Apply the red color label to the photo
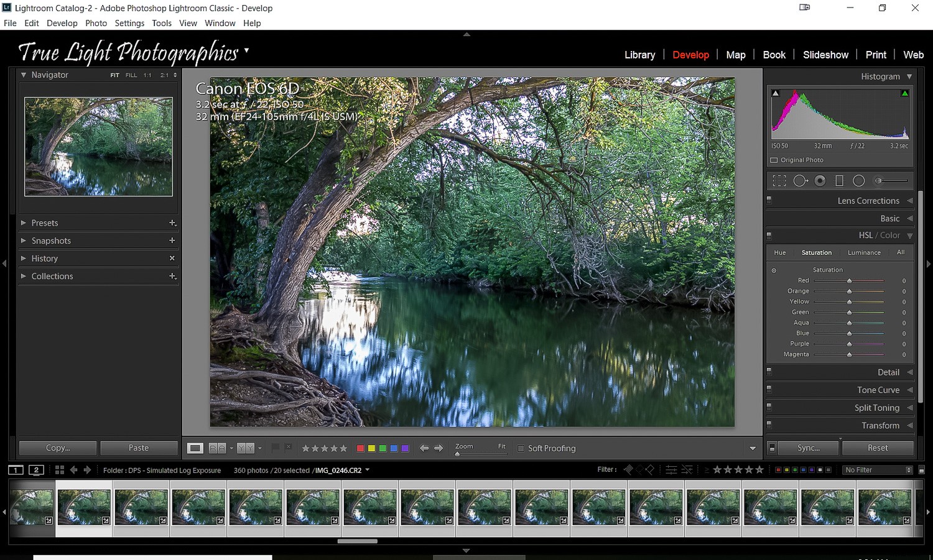Screen dimensions: 933x560 [x=360, y=448]
